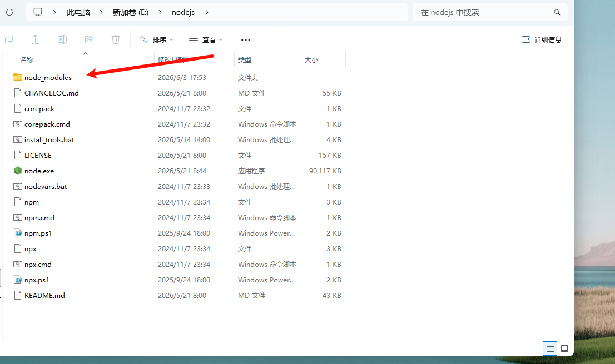Open the three-dot more options menu
Viewport: 615px width, 364px height.
(246, 39)
